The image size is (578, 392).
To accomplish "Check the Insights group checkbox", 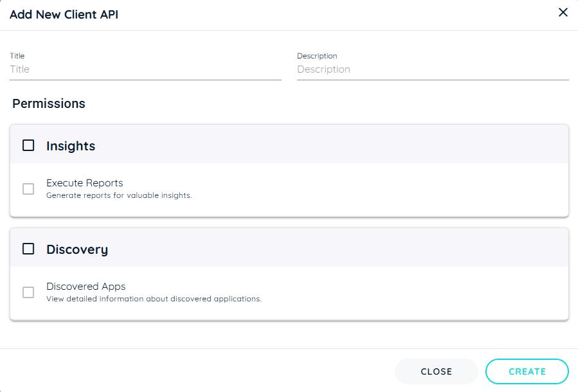I will point(28,145).
